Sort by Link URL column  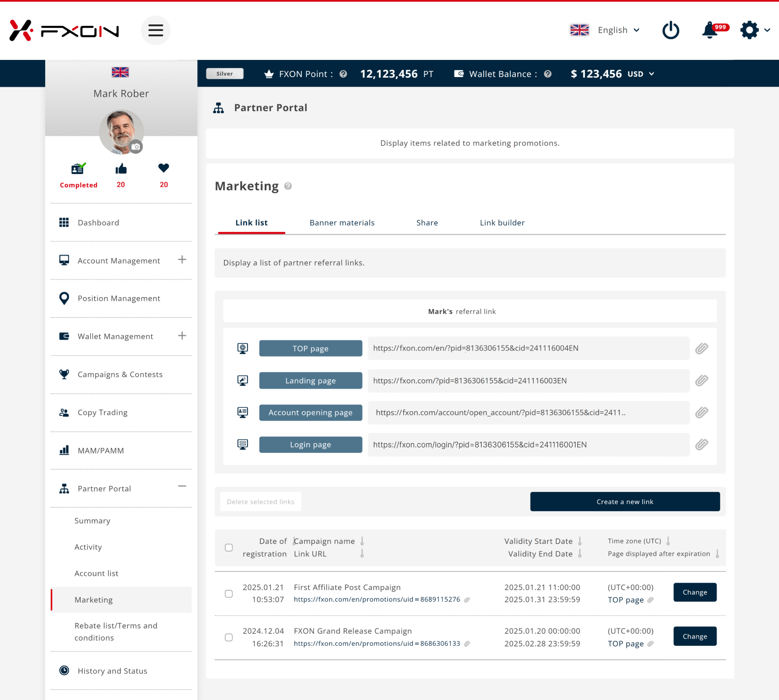(362, 553)
